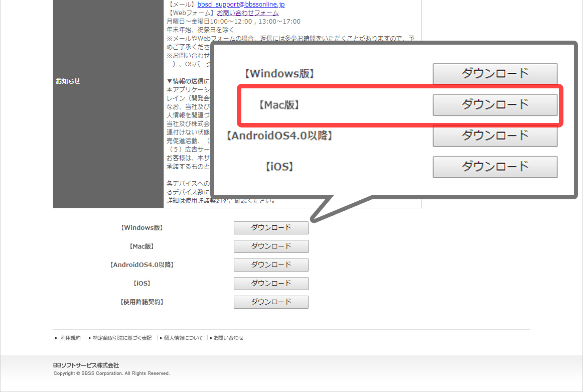Click the bbsd_support@bbssonline.jp email link
Viewport: 583px width, 392px height.
pyautogui.click(x=241, y=5)
